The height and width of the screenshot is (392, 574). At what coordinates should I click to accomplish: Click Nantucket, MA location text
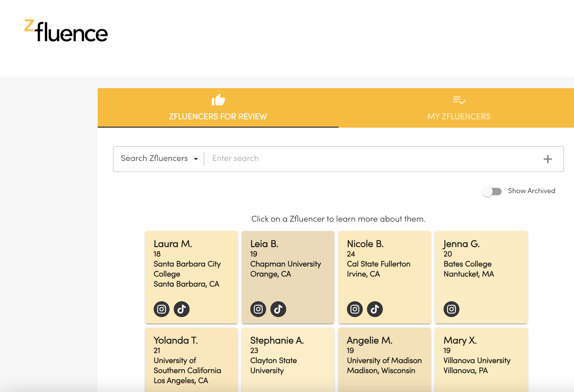(469, 274)
